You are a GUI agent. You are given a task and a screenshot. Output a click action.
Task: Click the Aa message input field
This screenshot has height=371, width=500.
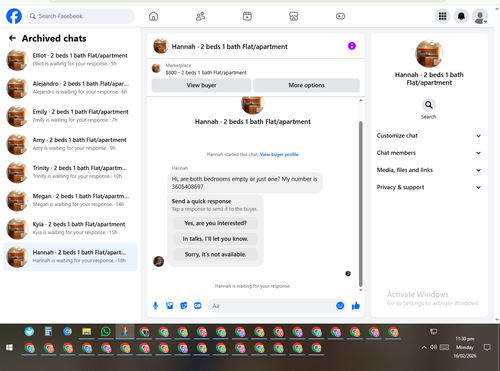[272, 306]
